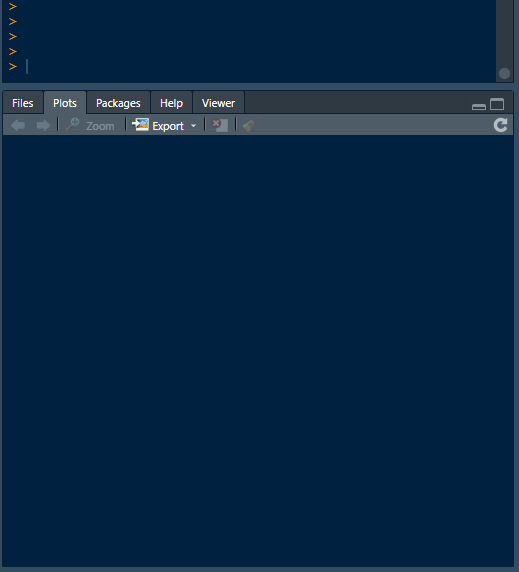Go to previous plot arrow

18,125
